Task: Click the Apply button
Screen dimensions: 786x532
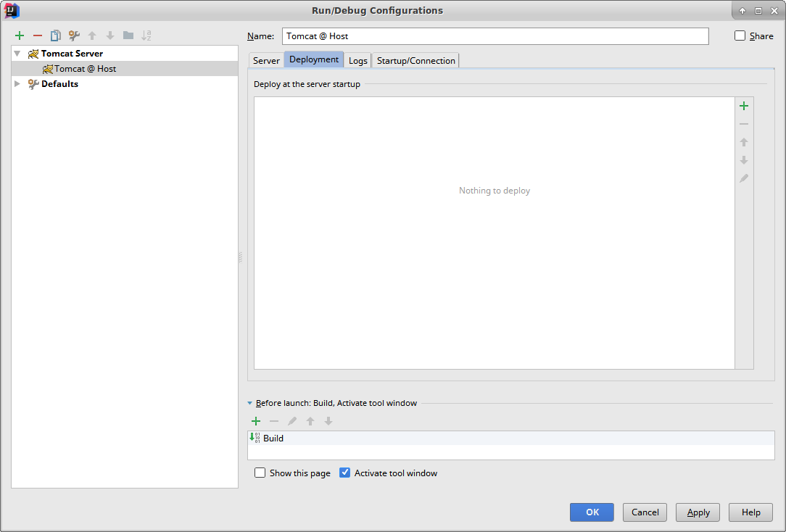Action: coord(698,512)
